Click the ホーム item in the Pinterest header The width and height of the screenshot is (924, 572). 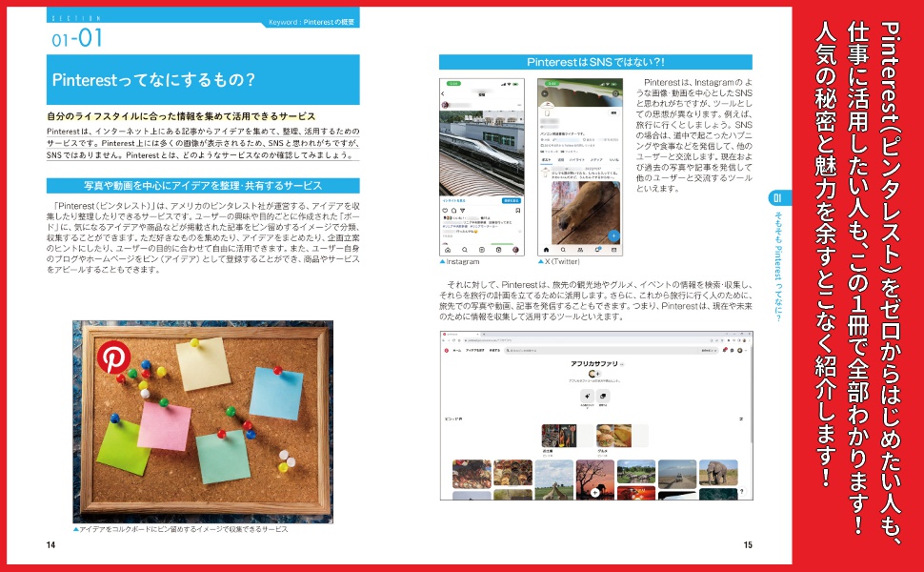pyautogui.click(x=456, y=350)
